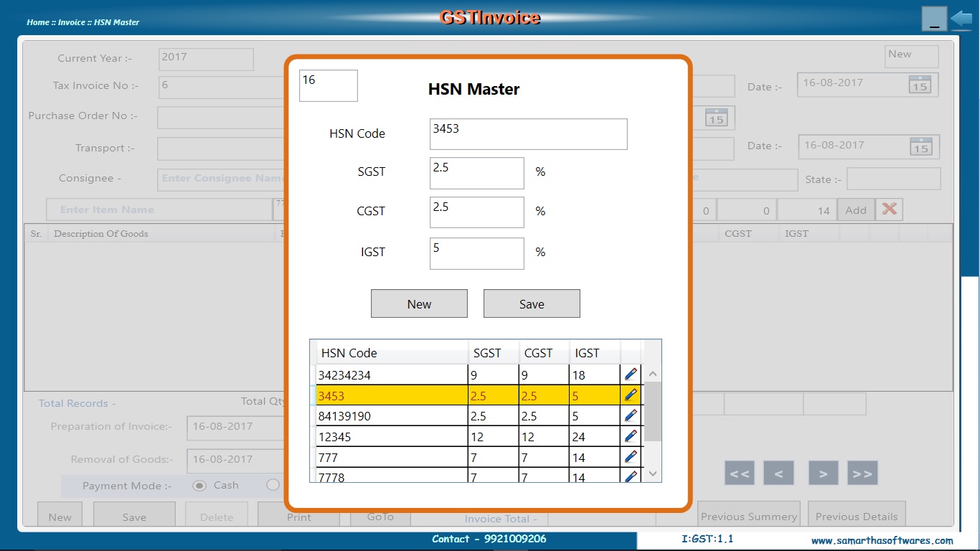The image size is (980, 551).
Task: Open the edit pencil for HSN 12345
Action: [x=631, y=436]
